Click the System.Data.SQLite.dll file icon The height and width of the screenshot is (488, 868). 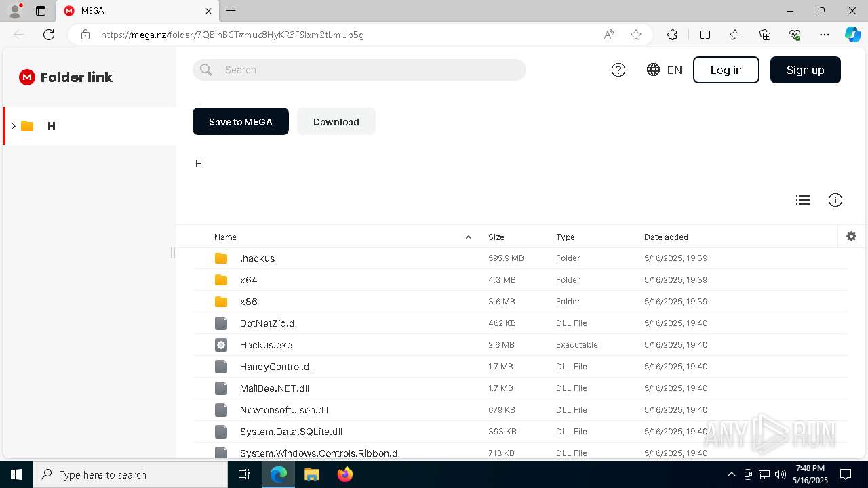pos(221,432)
